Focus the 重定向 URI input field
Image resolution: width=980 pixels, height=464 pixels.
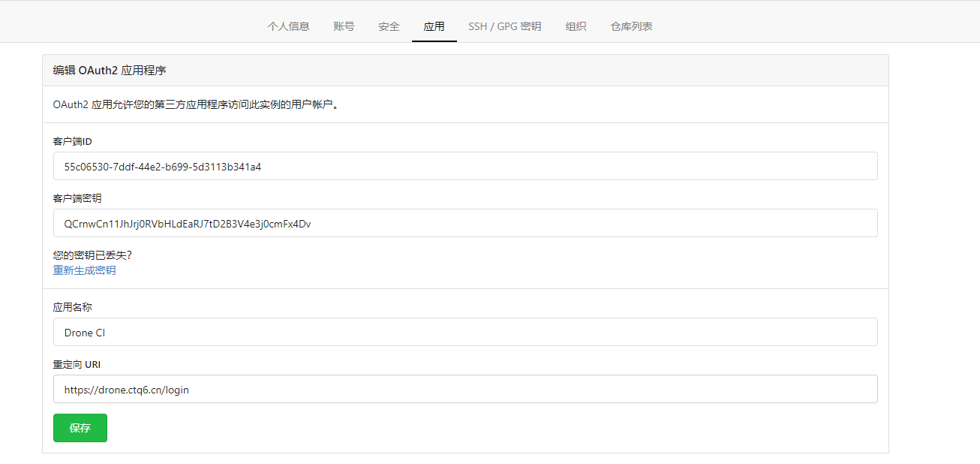pos(465,390)
